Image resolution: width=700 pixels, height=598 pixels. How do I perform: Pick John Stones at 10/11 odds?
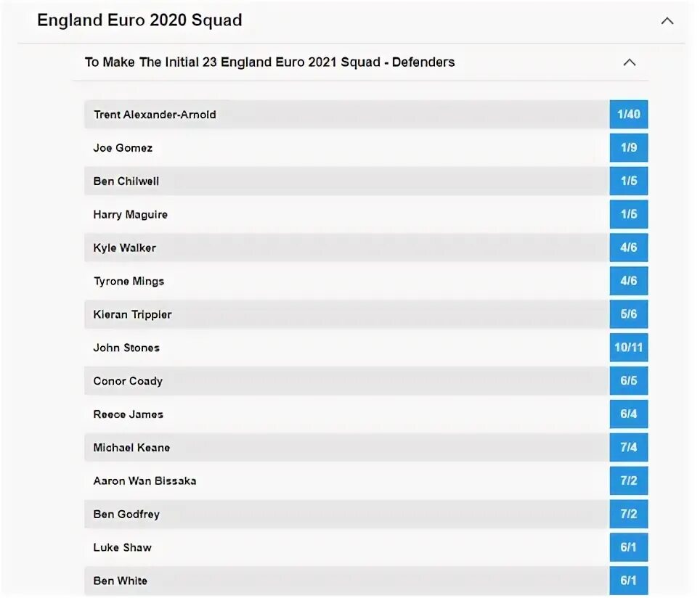(x=628, y=348)
